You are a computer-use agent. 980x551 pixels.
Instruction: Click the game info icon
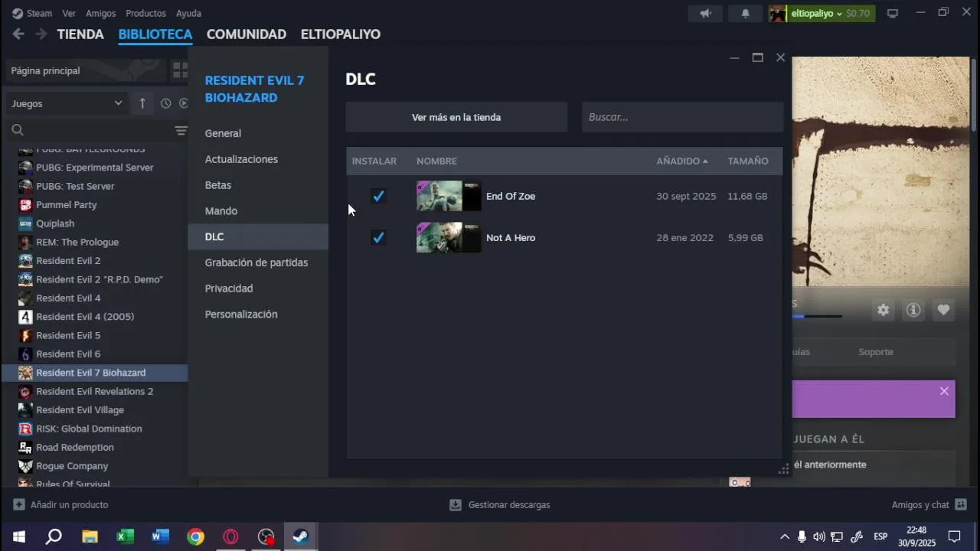point(913,310)
